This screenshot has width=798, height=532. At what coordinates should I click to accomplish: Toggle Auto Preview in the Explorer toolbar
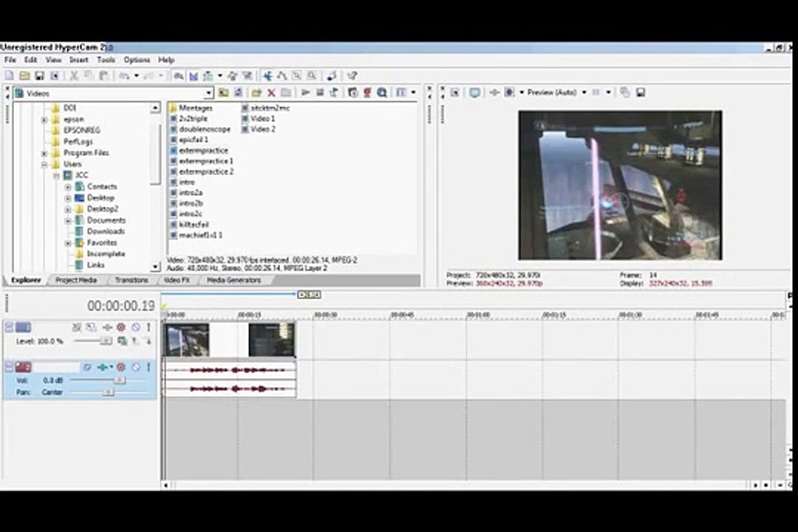(x=335, y=92)
